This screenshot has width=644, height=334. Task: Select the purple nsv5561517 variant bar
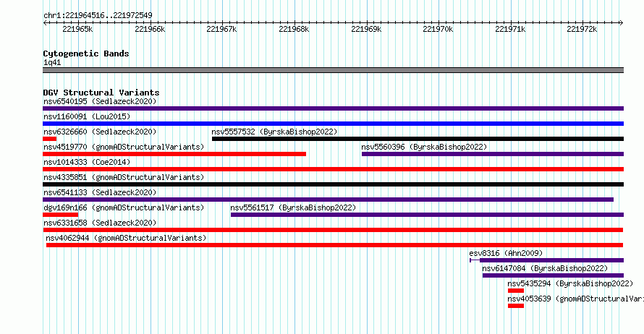[427, 215]
